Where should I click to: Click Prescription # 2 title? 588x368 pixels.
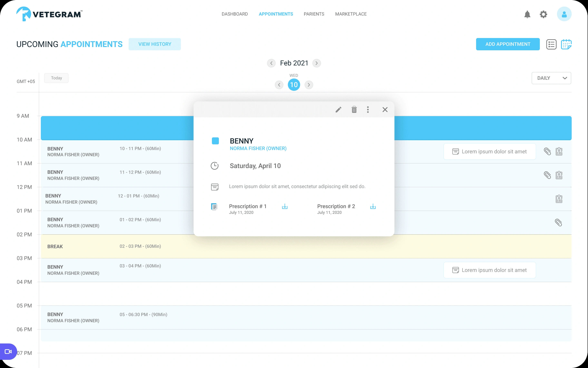pyautogui.click(x=336, y=206)
